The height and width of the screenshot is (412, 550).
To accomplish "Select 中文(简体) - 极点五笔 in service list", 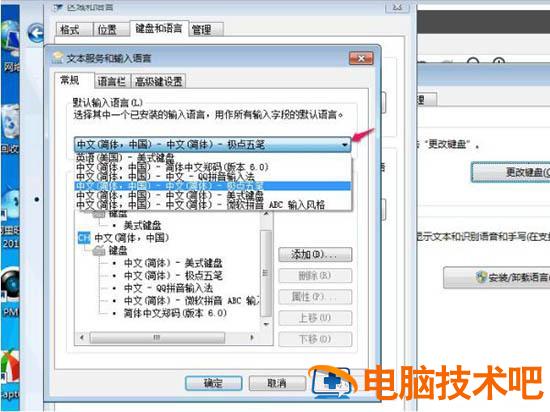I will [x=173, y=276].
